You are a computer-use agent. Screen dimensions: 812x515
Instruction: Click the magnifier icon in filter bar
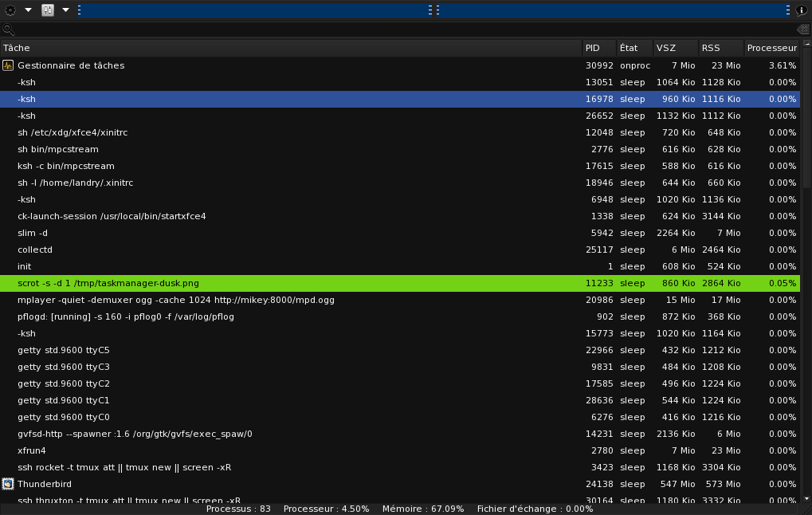pyautogui.click(x=8, y=30)
